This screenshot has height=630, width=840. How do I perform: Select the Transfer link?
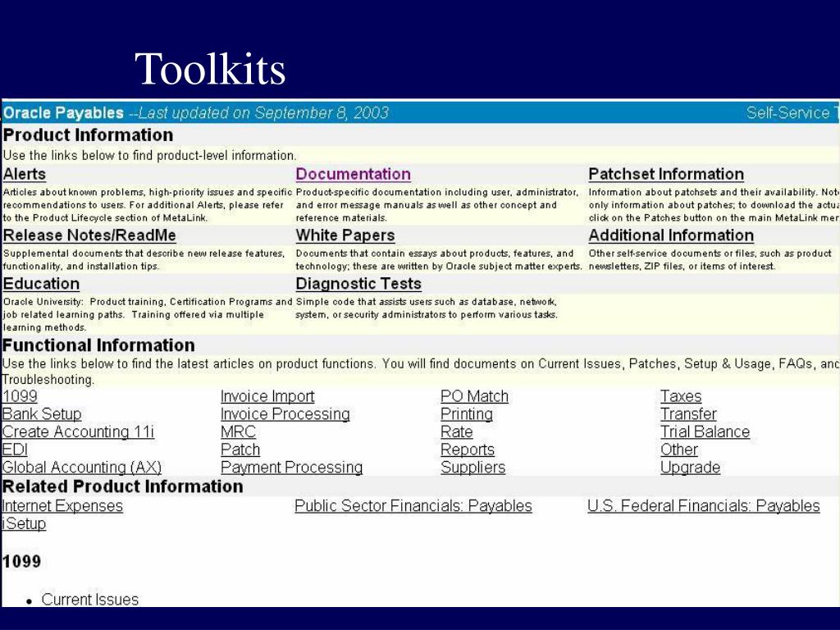[x=688, y=414]
